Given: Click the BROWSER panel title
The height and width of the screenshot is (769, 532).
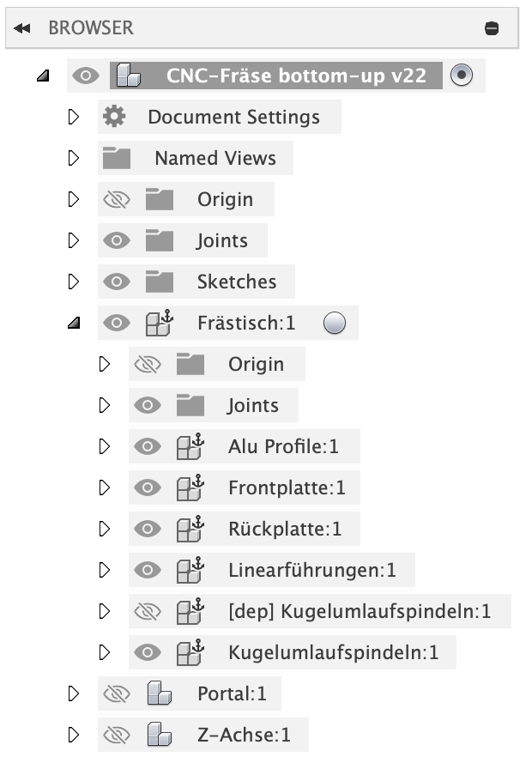Looking at the screenshot, I should point(91,28).
